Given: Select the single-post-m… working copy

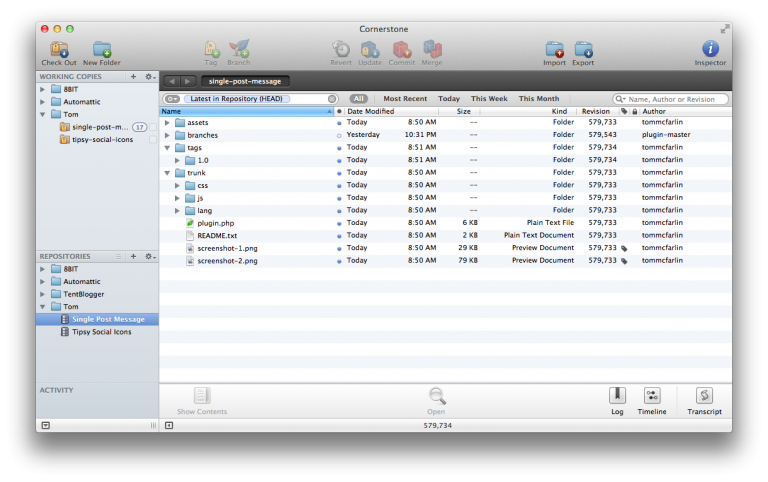Looking at the screenshot, I should tap(97, 127).
